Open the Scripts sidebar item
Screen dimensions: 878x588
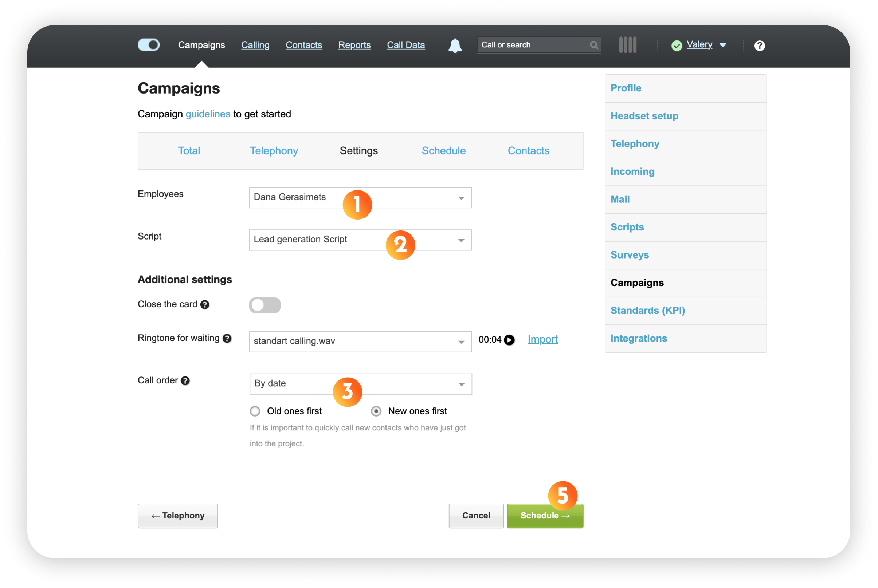(627, 227)
